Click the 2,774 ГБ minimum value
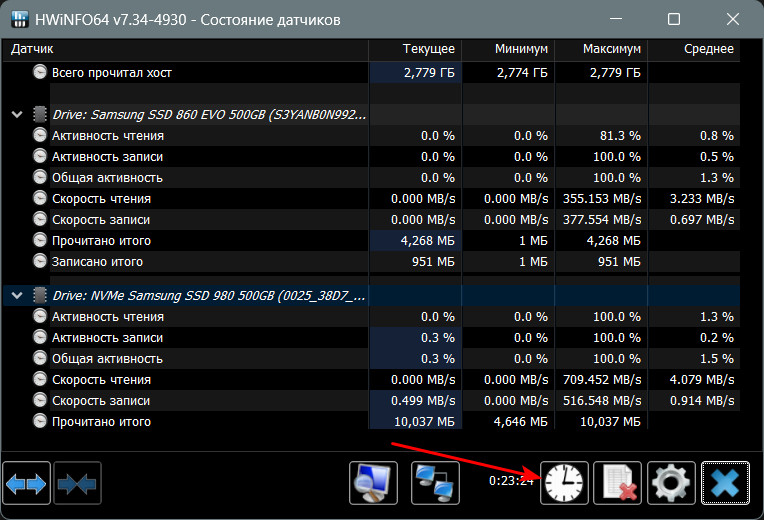764x520 pixels. (522, 73)
